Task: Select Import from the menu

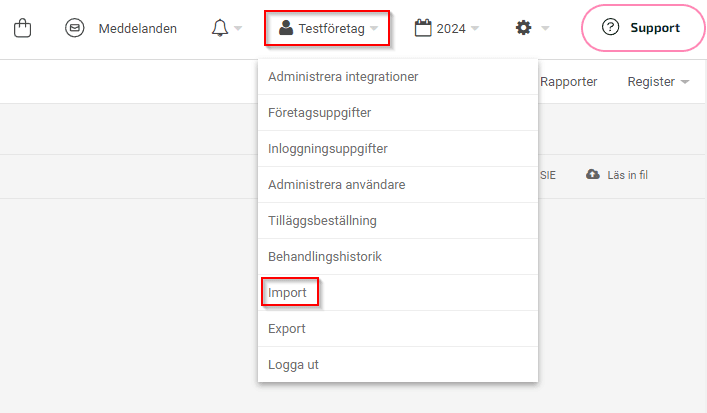Action: pos(288,293)
